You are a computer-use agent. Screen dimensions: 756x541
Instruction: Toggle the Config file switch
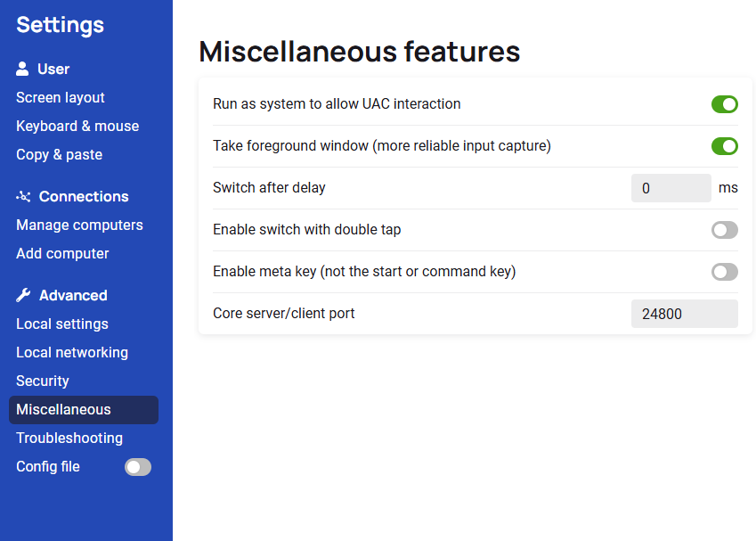click(x=138, y=467)
